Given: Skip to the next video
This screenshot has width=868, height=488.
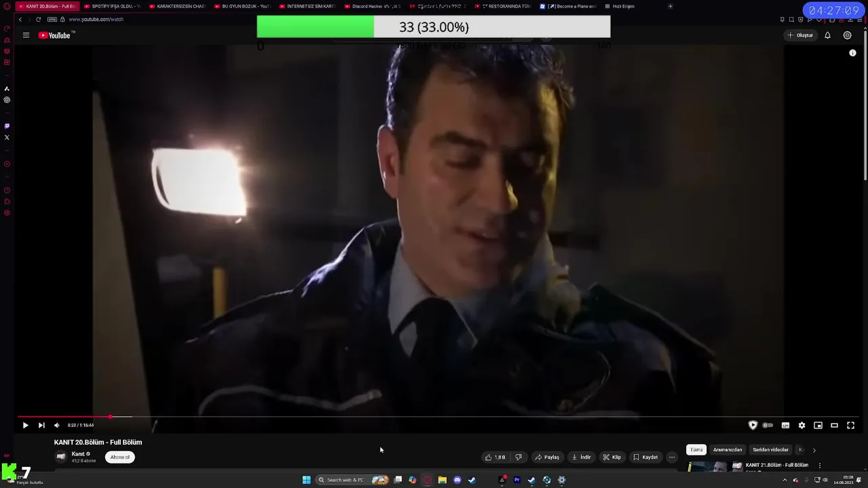Looking at the screenshot, I should tap(41, 426).
